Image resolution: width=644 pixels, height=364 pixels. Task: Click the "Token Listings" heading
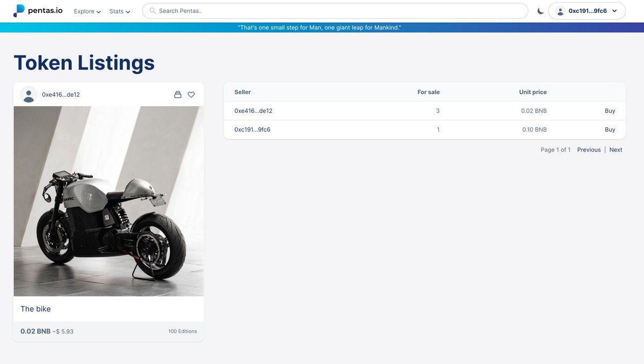coord(84,63)
